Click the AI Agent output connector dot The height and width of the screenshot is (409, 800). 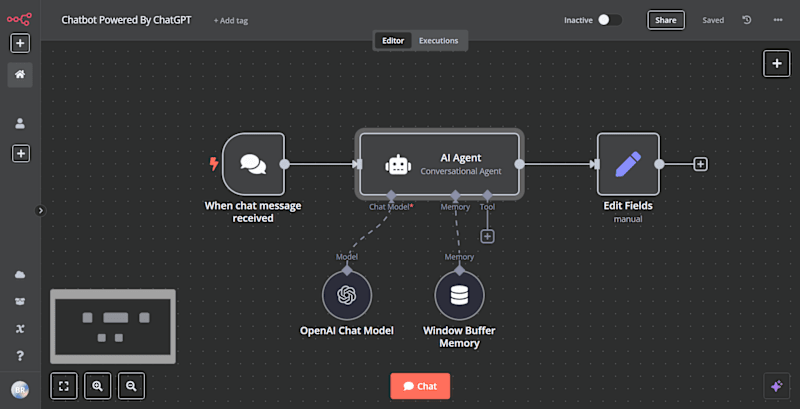519,164
